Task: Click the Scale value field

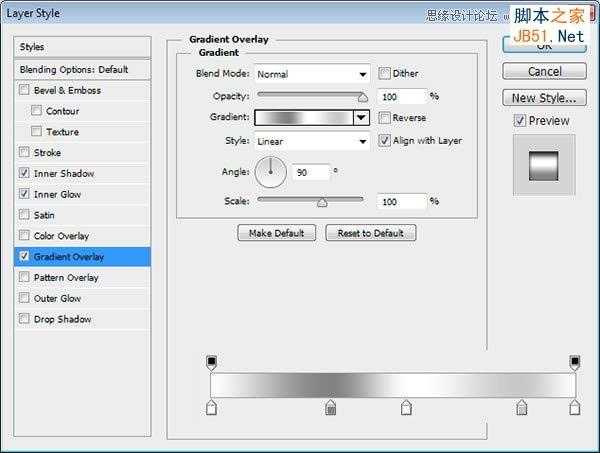Action: click(402, 202)
